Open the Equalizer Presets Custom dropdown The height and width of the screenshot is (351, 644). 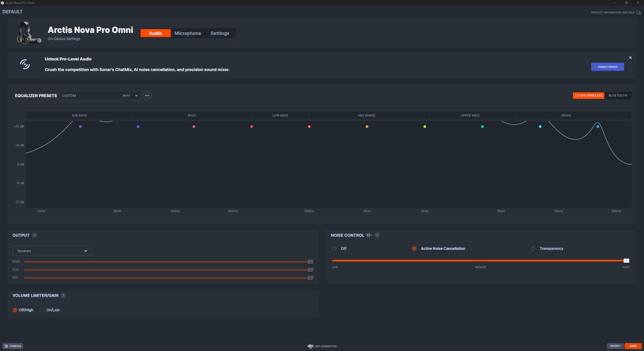[x=99, y=96]
